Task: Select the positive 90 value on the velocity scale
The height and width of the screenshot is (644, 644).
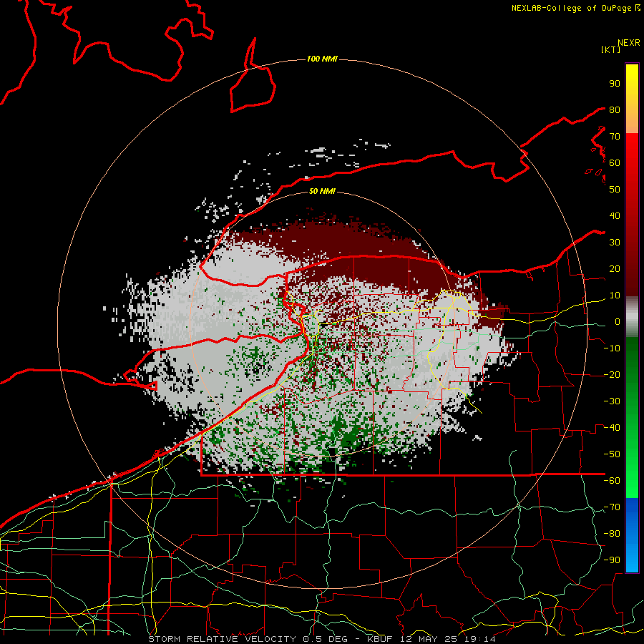Action: [615, 84]
